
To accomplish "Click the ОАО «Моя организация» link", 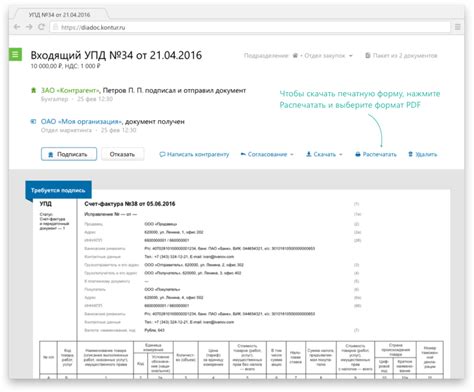I will [82, 122].
